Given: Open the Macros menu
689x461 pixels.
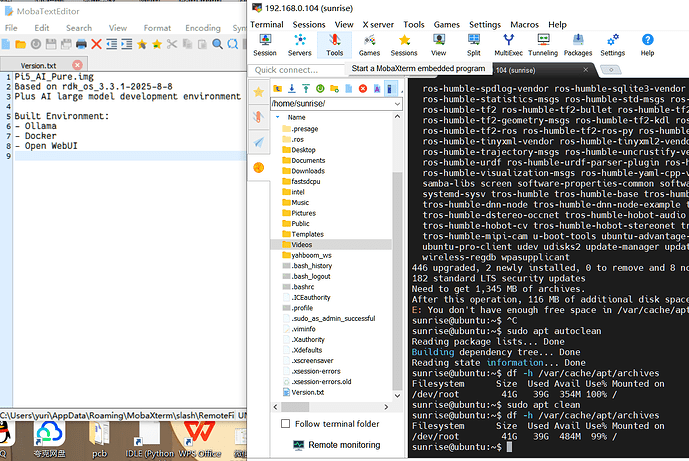Looking at the screenshot, I should pyautogui.click(x=524, y=25).
